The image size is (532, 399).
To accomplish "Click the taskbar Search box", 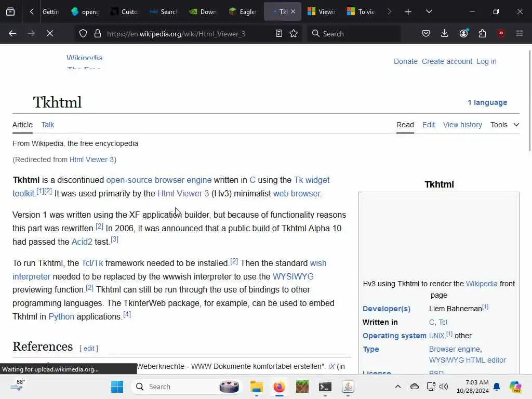I will tap(186, 387).
